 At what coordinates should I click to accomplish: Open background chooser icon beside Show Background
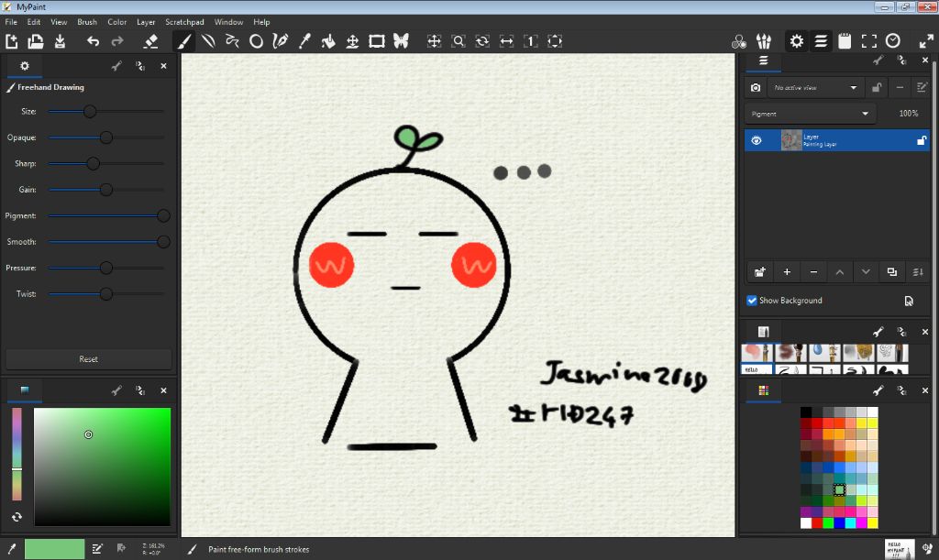pos(909,301)
